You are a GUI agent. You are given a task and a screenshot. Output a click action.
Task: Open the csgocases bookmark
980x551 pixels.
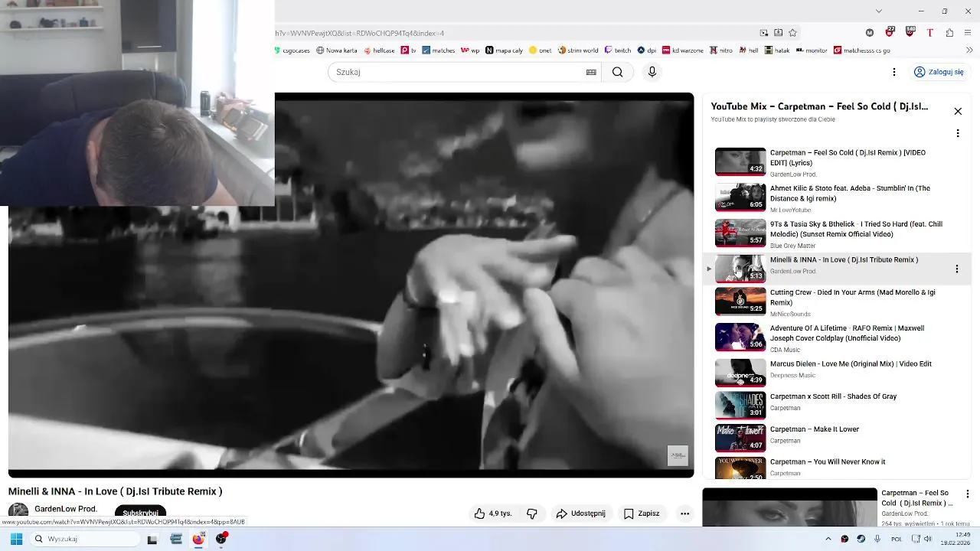(292, 51)
